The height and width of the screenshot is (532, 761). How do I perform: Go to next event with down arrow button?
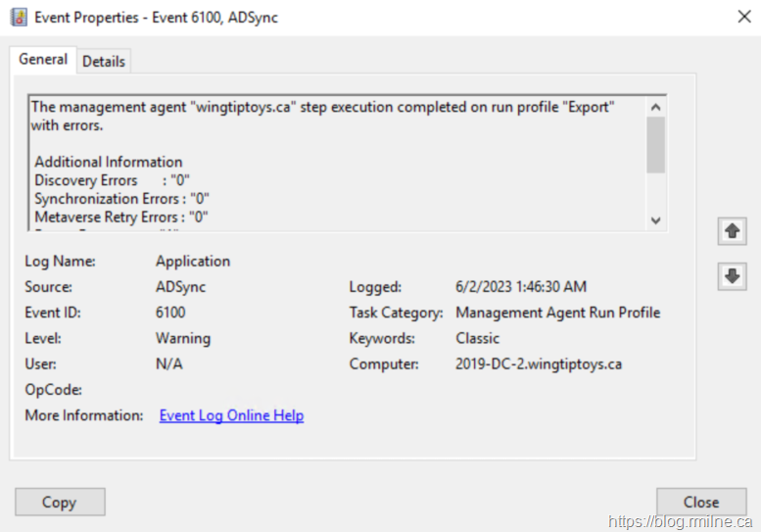[731, 276]
